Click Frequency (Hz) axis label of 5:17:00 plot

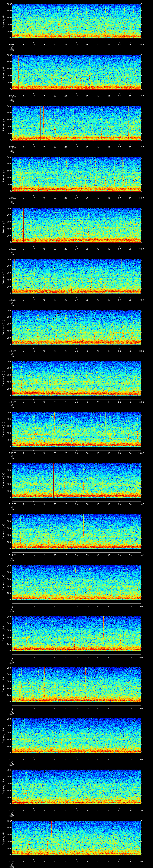(3, 838)
